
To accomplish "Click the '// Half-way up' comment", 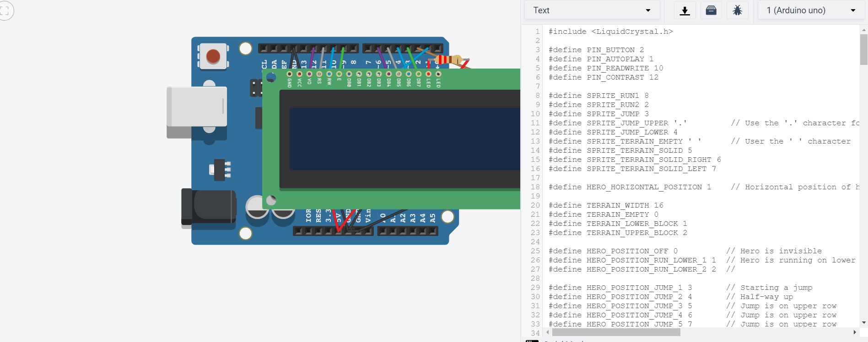I will (x=760, y=297).
